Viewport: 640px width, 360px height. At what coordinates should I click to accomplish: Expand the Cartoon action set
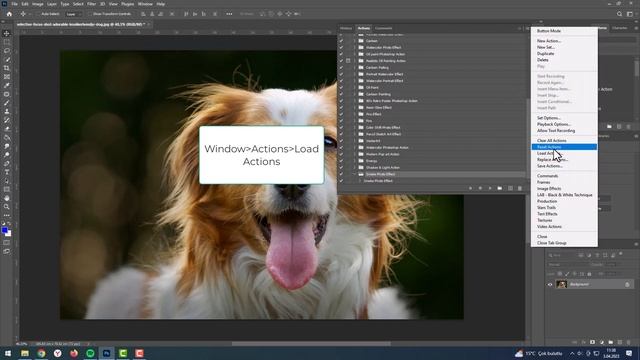[x=354, y=41]
